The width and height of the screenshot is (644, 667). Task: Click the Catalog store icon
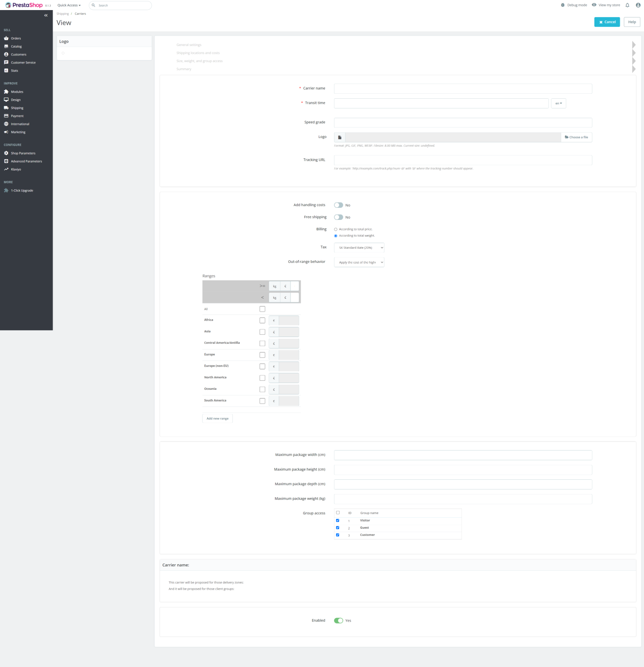[6, 46]
